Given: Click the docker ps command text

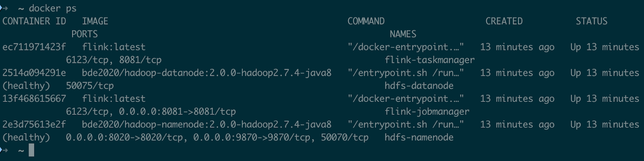Looking at the screenshot, I should click(53, 8).
